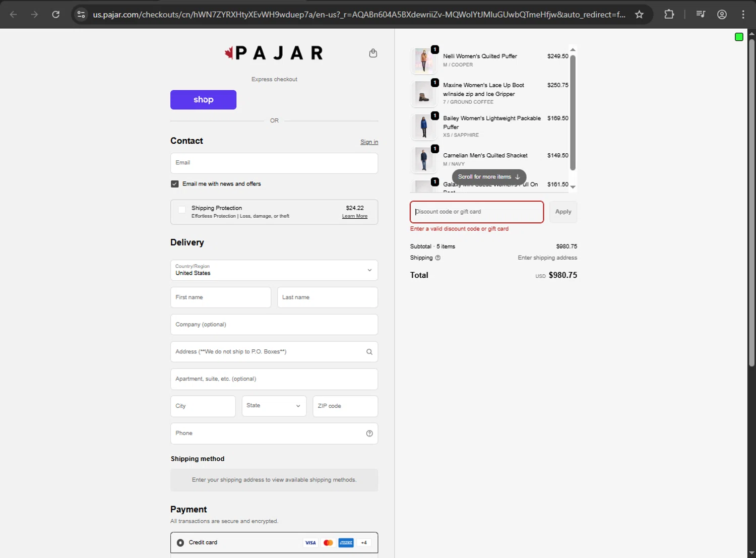The height and width of the screenshot is (558, 756).
Task: Click Scroll for more items button
Action: 489,177
